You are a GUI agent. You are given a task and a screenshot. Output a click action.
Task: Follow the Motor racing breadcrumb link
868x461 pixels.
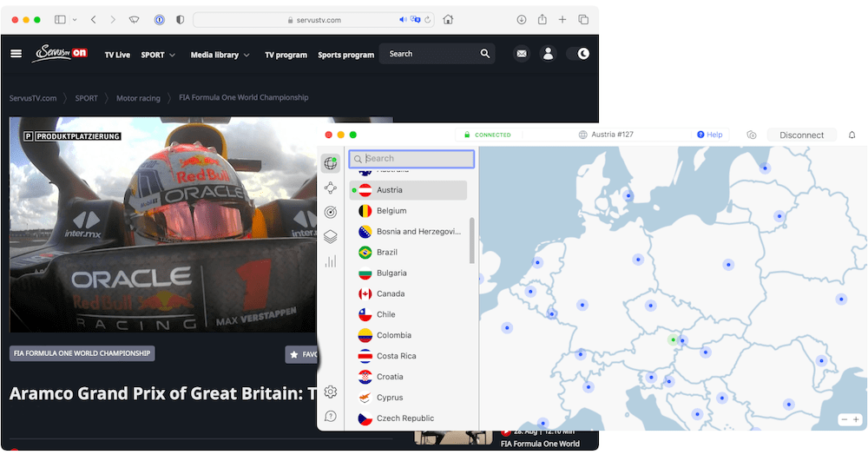tap(138, 98)
